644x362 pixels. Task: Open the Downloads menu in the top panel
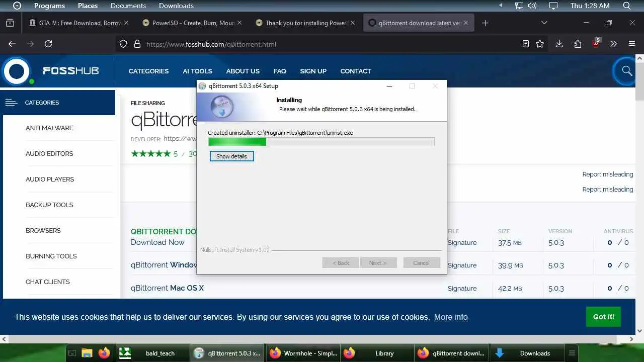pos(176,6)
